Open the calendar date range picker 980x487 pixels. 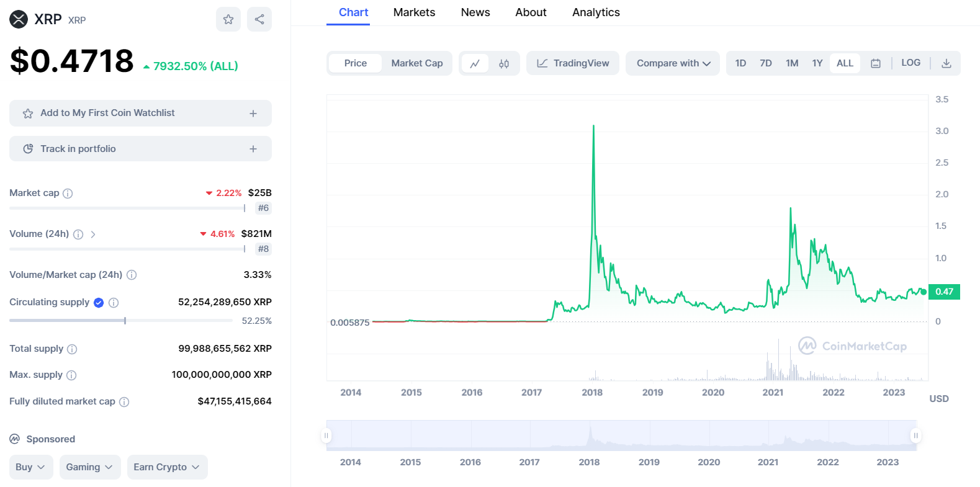tap(876, 63)
